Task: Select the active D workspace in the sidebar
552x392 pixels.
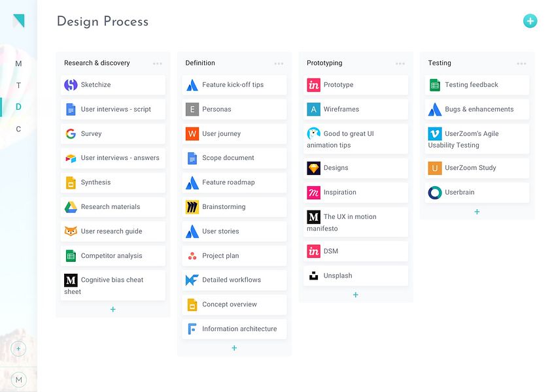Action: [19, 106]
